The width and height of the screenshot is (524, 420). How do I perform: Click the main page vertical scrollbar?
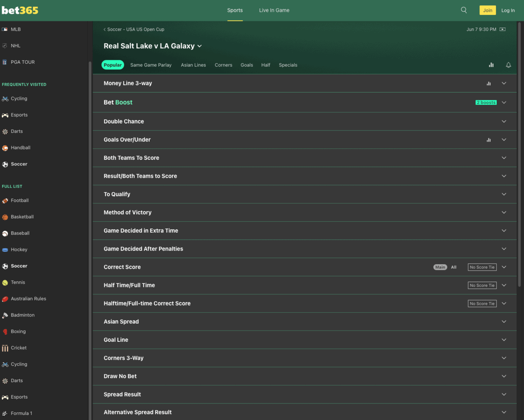520,155
